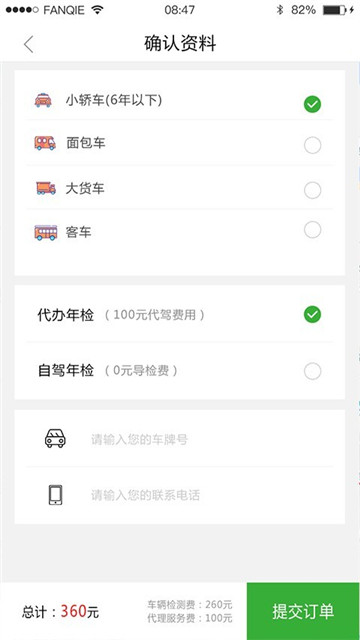The height and width of the screenshot is (640, 360).
Task: Click the van icon beside 面包车
Action: point(45,143)
